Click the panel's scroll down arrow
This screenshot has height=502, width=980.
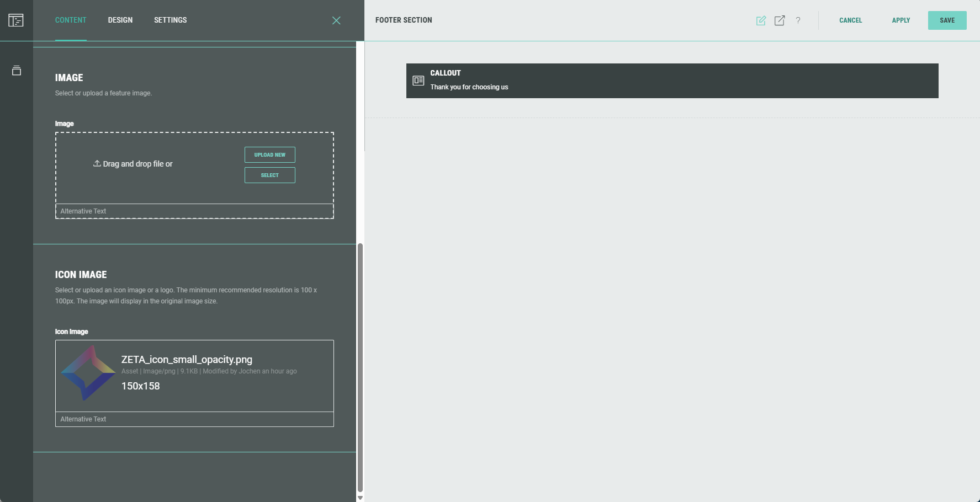coord(360,498)
